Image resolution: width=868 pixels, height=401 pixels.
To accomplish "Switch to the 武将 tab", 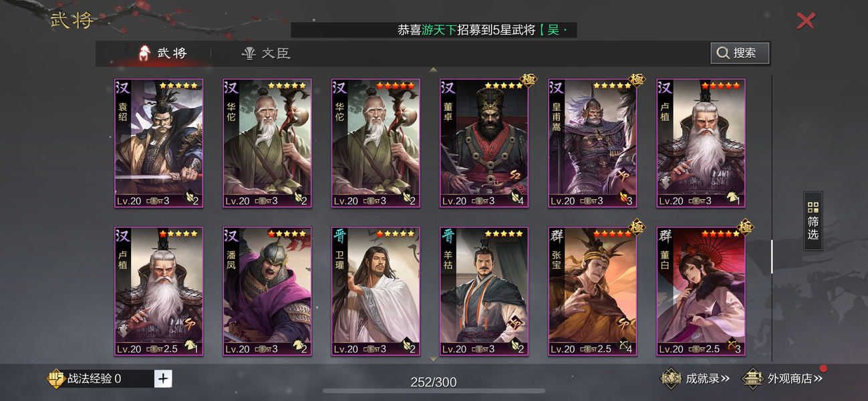I will point(162,53).
